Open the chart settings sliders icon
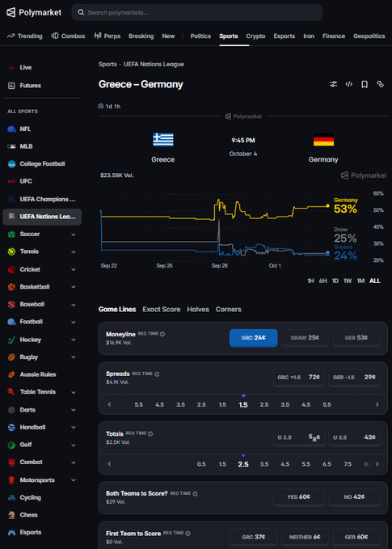This screenshot has width=392, height=549. pyautogui.click(x=334, y=84)
